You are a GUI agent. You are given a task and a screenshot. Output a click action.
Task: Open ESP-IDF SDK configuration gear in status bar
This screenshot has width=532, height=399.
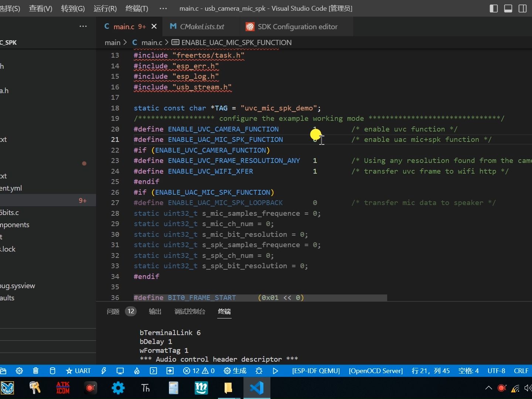pos(19,371)
